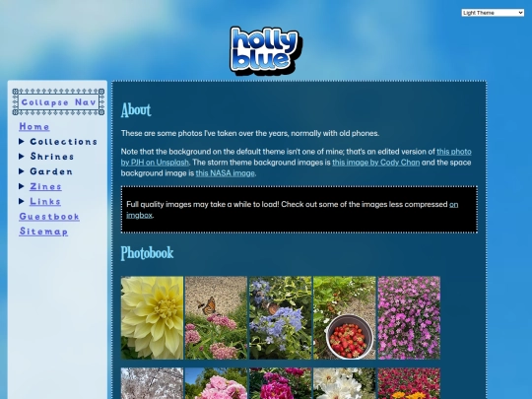Open 'this NASA image' link
This screenshot has height=399, width=532.
coord(225,173)
